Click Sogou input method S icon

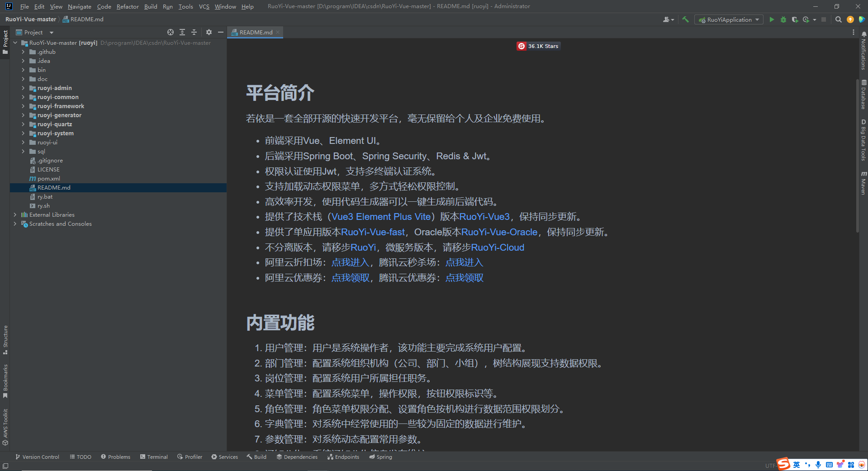pos(783,464)
